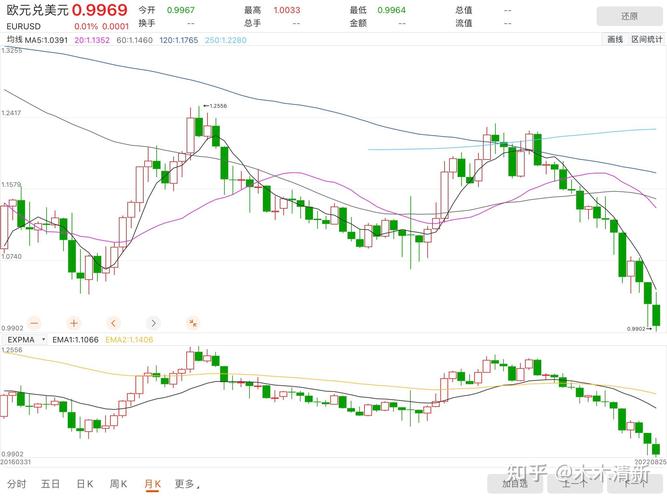The width and height of the screenshot is (667, 500).
Task: Select the 月K monthly chart tab
Action: tap(152, 484)
